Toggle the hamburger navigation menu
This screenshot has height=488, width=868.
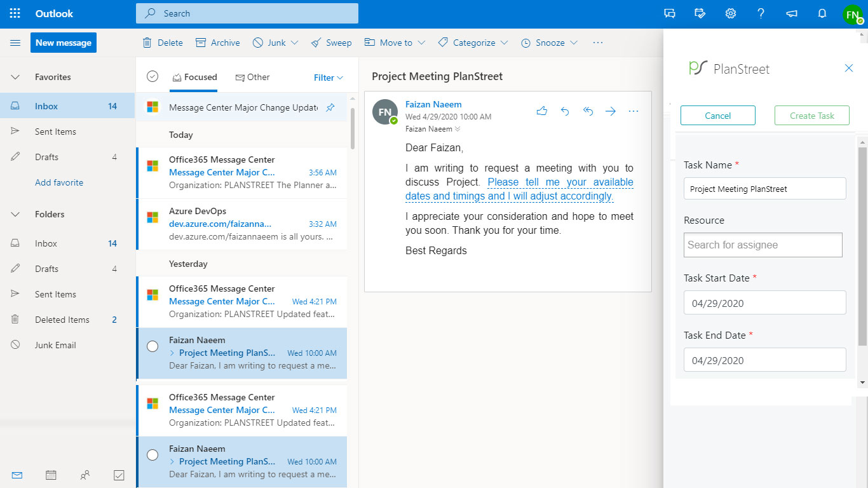15,43
